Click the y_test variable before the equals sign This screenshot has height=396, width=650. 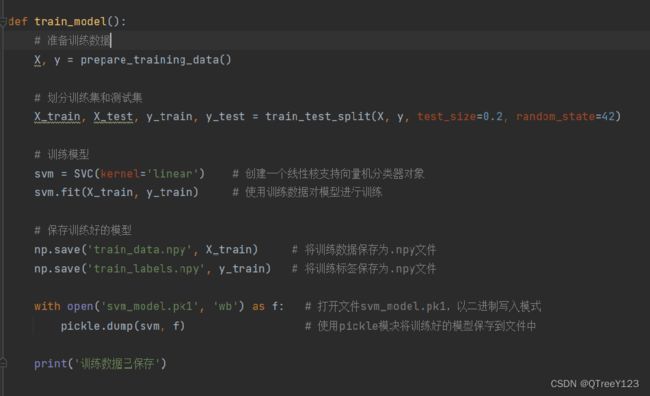[x=226, y=117]
